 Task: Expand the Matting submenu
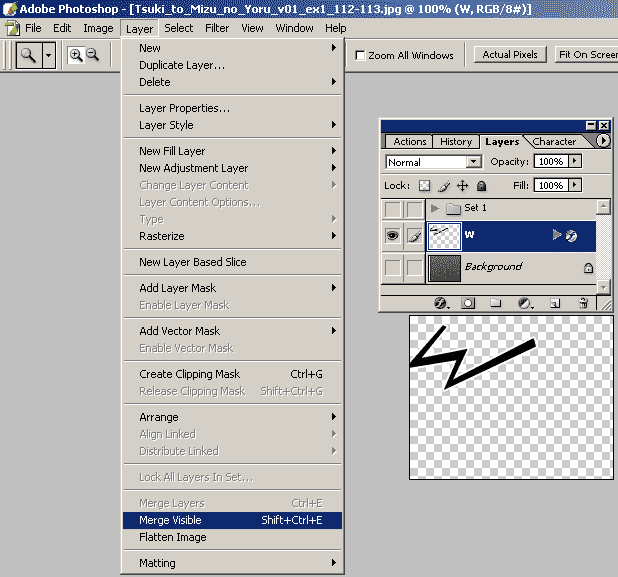click(232, 563)
